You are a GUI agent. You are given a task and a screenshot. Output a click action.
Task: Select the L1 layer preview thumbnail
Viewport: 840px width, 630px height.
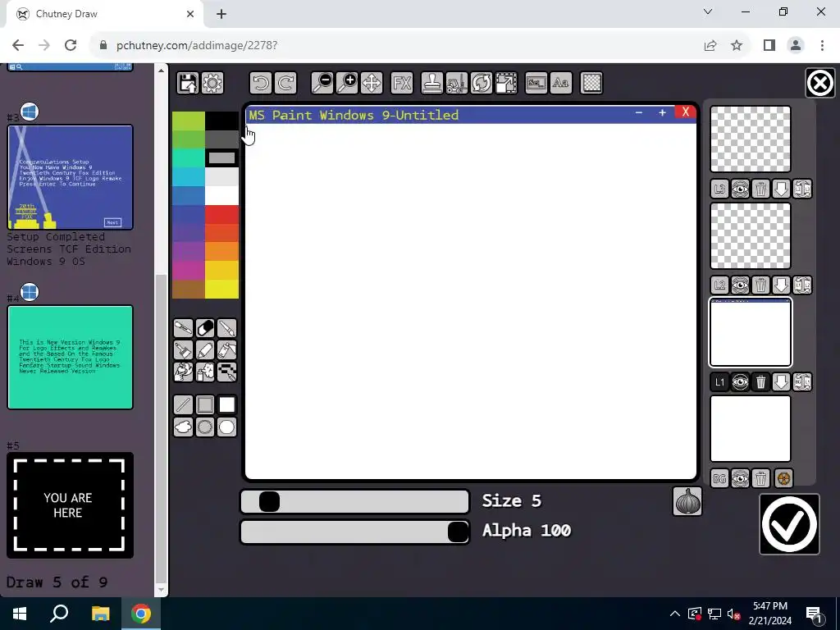coord(751,333)
